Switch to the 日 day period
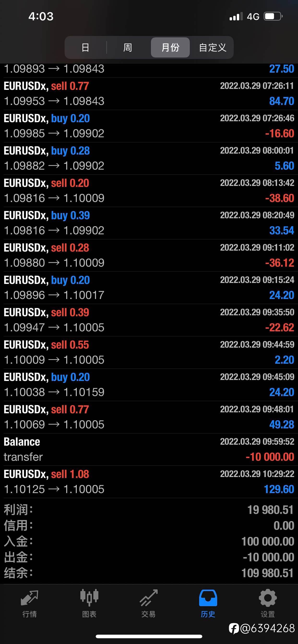Image resolution: width=298 pixels, height=644 pixels. pos(85,47)
